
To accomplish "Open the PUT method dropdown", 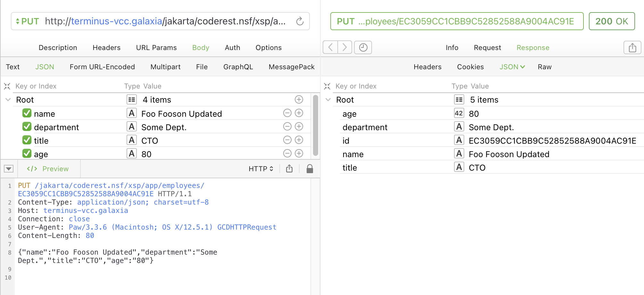I will click(x=28, y=21).
